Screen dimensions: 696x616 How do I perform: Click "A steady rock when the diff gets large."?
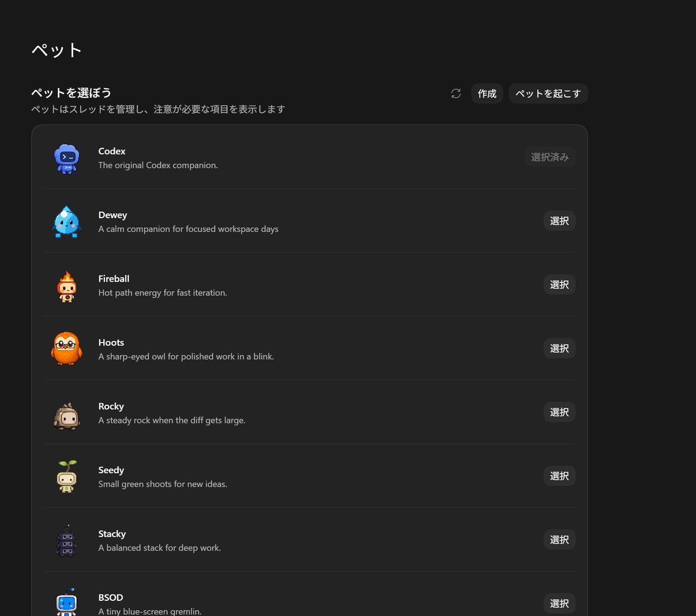click(172, 421)
